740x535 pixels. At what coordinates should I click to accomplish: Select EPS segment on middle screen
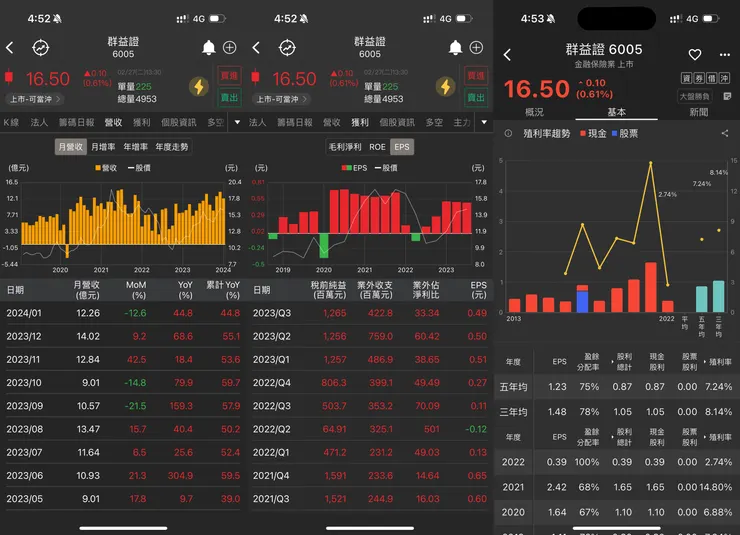(402, 147)
